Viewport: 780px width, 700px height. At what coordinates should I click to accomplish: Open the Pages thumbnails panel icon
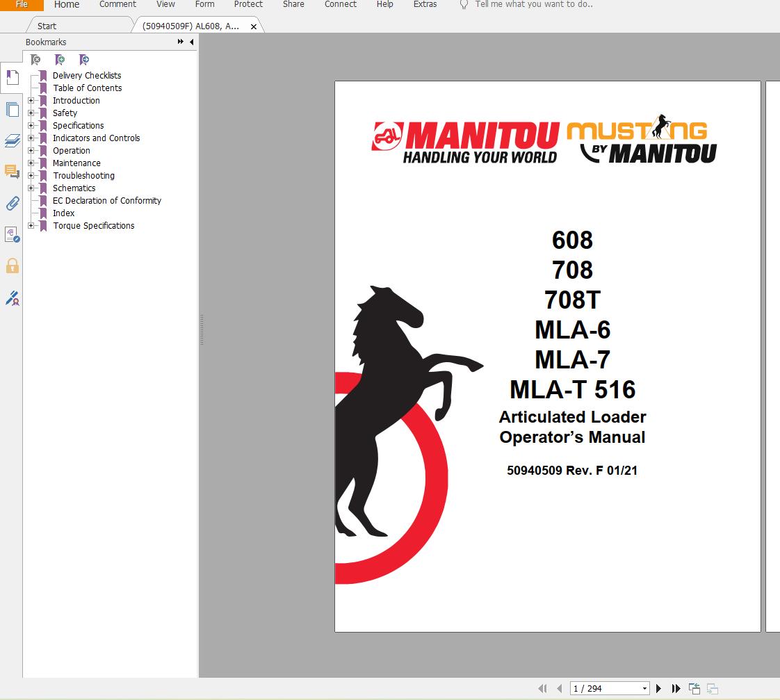click(13, 109)
